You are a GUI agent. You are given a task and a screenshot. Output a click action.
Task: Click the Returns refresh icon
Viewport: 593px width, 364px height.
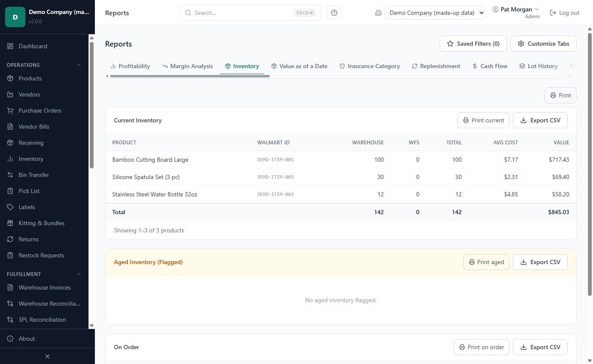coord(10,239)
